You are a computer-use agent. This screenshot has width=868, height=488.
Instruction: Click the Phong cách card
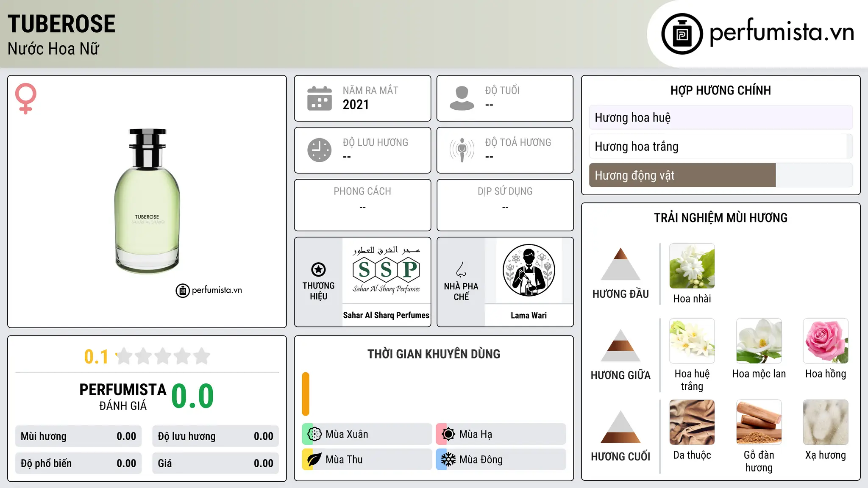tap(363, 205)
